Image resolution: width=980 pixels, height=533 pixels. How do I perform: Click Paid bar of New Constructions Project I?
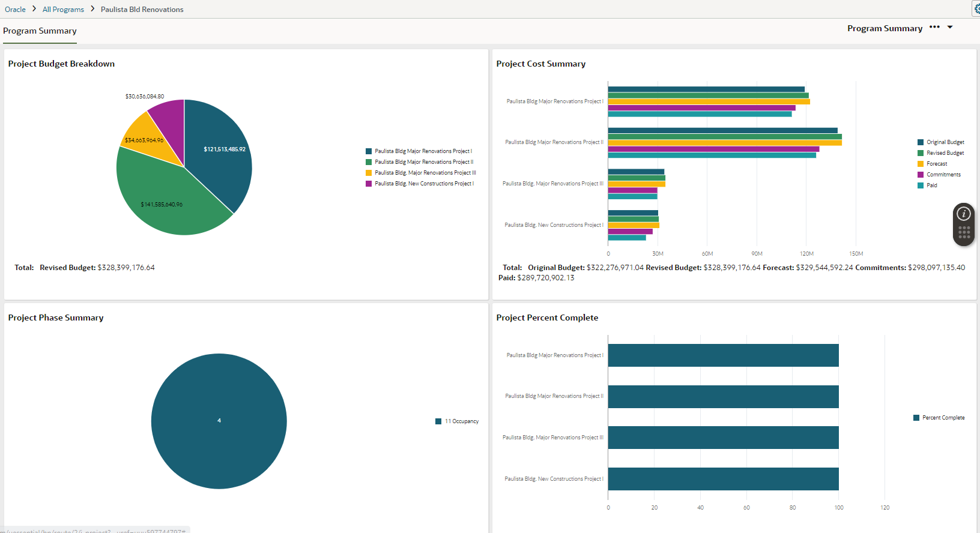[x=627, y=238]
